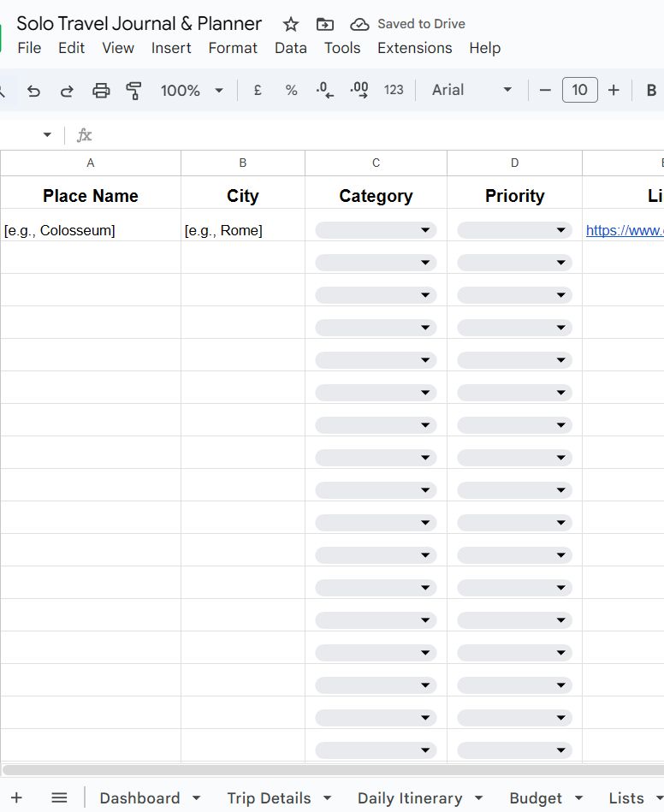Format as currency with pound icon
Screen dimensions: 664x812
(x=257, y=91)
